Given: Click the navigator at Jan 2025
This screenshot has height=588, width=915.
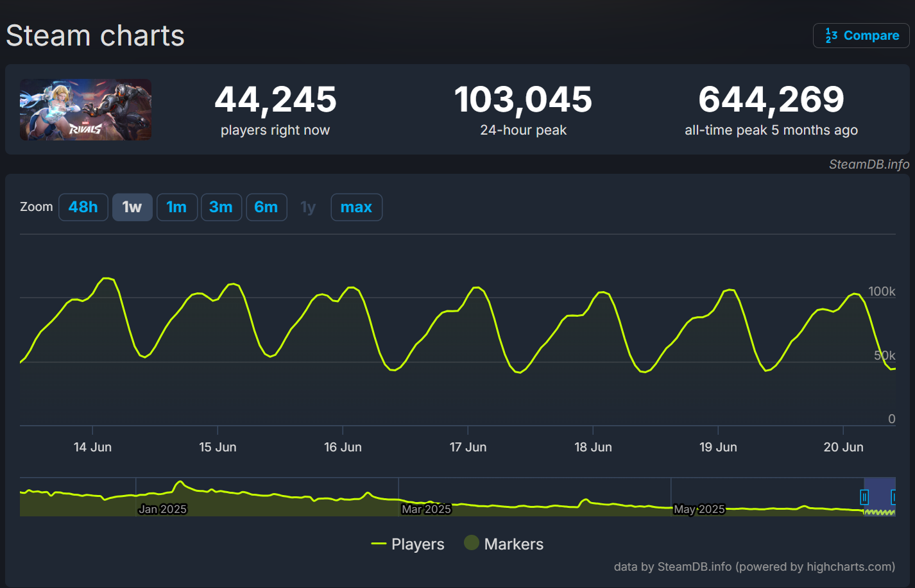Looking at the screenshot, I should tap(162, 509).
